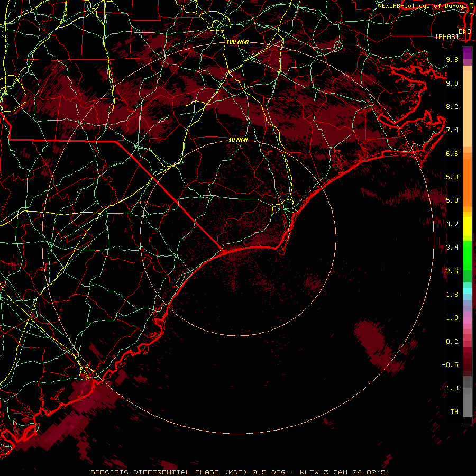The image size is (476, 476).
Task: Click the 2.6 scale value label
Action: 452,271
